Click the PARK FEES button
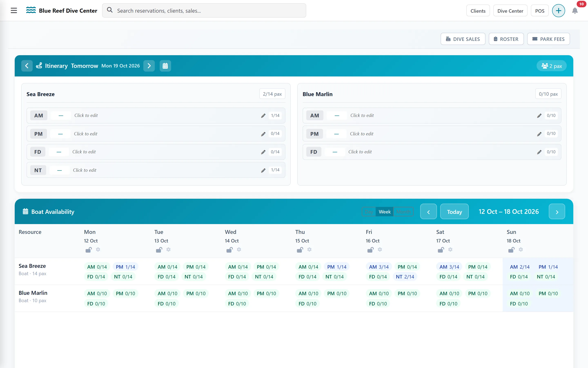 pos(548,39)
